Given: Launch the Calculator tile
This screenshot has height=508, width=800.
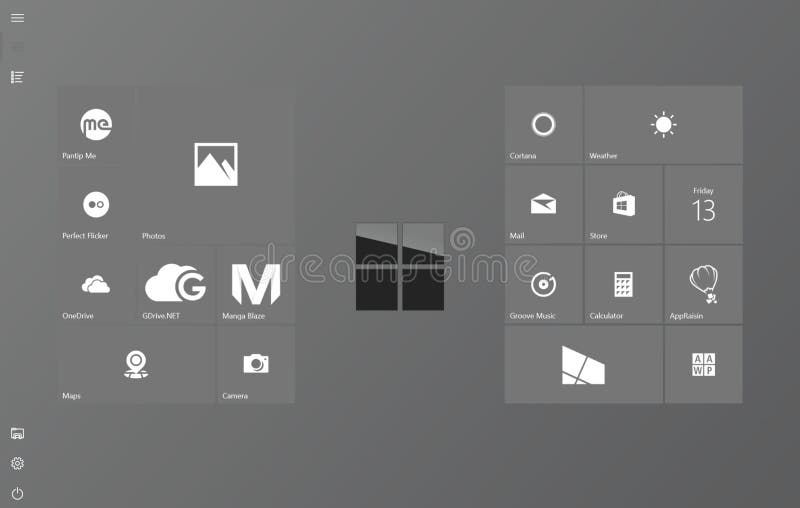Looking at the screenshot, I should [x=623, y=285].
